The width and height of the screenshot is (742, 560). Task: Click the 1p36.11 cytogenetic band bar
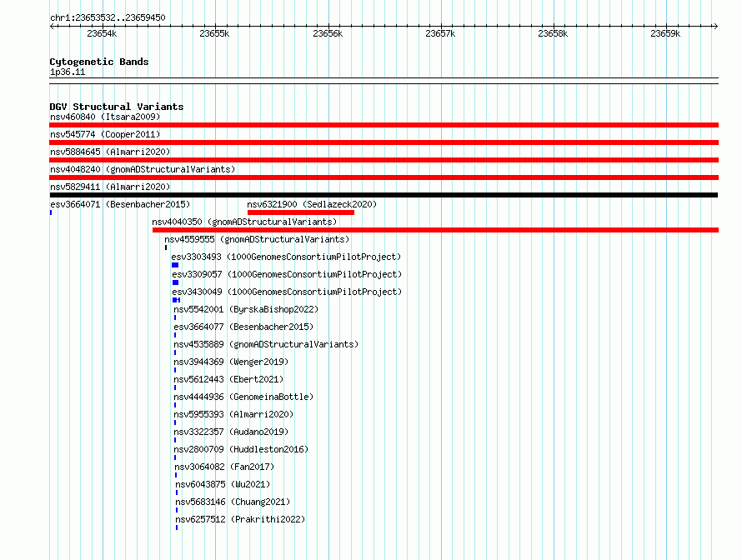click(x=384, y=81)
